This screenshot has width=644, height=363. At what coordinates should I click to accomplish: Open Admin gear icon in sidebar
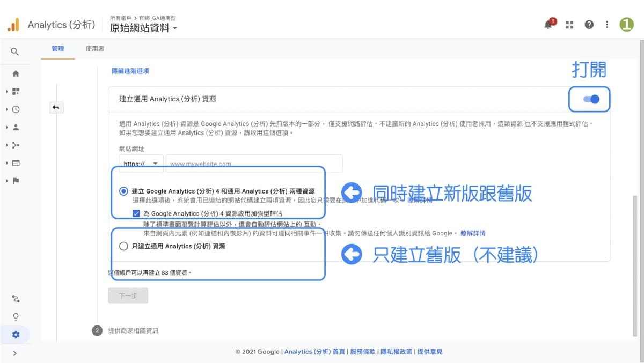16,335
